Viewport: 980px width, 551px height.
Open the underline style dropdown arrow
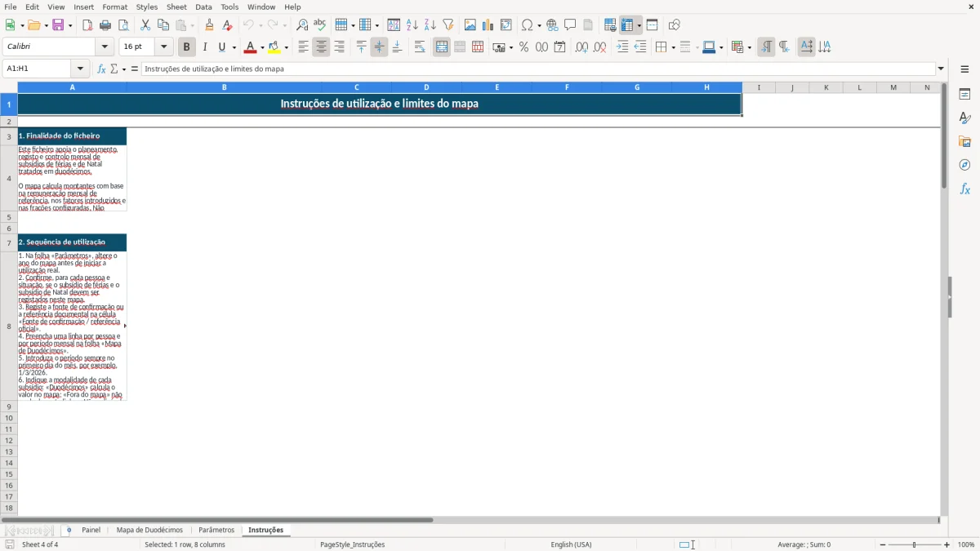(x=234, y=47)
